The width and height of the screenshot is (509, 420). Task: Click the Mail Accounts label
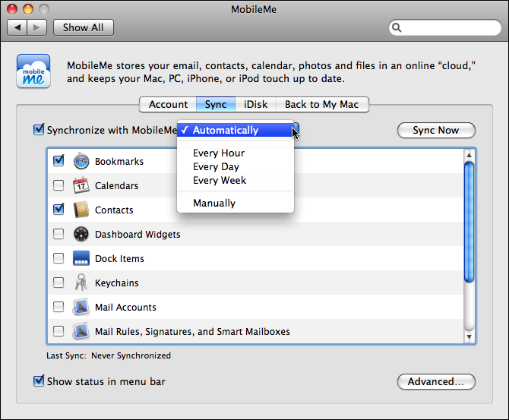coord(125,308)
